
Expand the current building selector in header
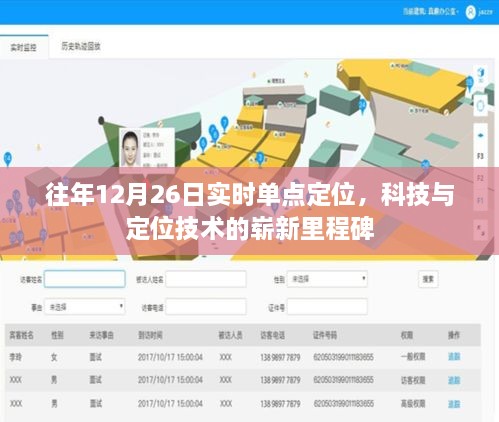(x=431, y=12)
